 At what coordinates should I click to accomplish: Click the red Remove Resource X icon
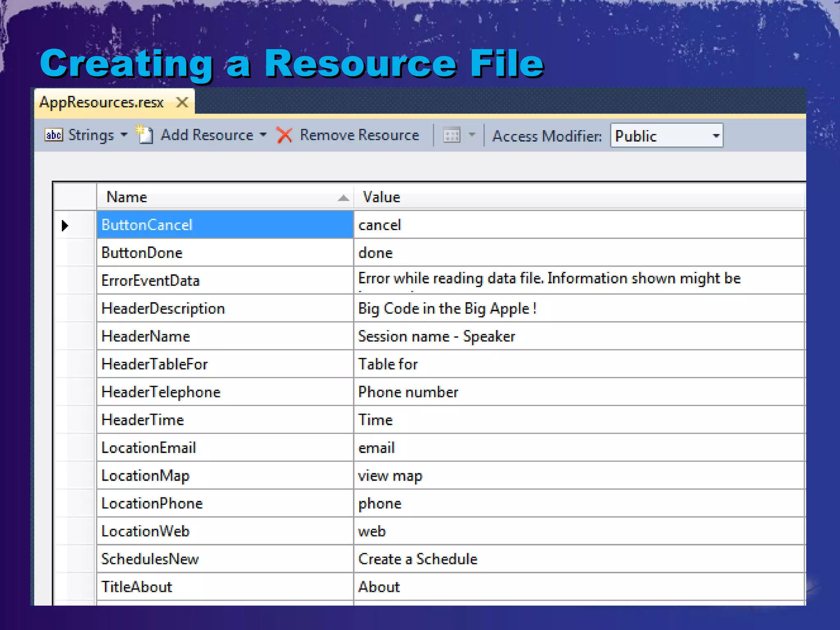284,135
